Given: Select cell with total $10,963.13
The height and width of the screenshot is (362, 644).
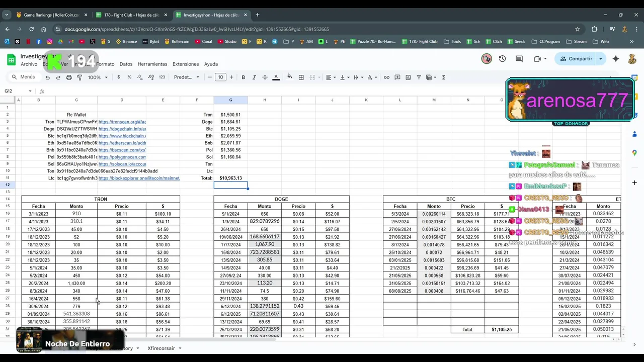Looking at the screenshot, I should (x=231, y=178).
